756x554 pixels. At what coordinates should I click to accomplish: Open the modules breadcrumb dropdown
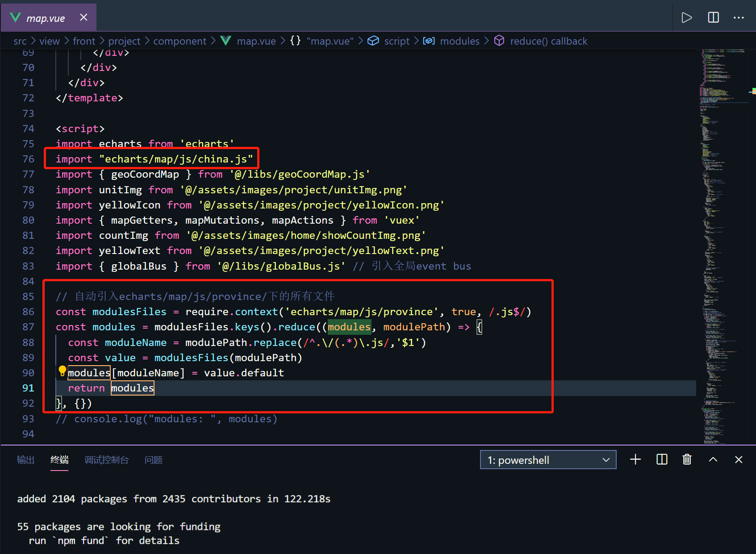click(459, 41)
